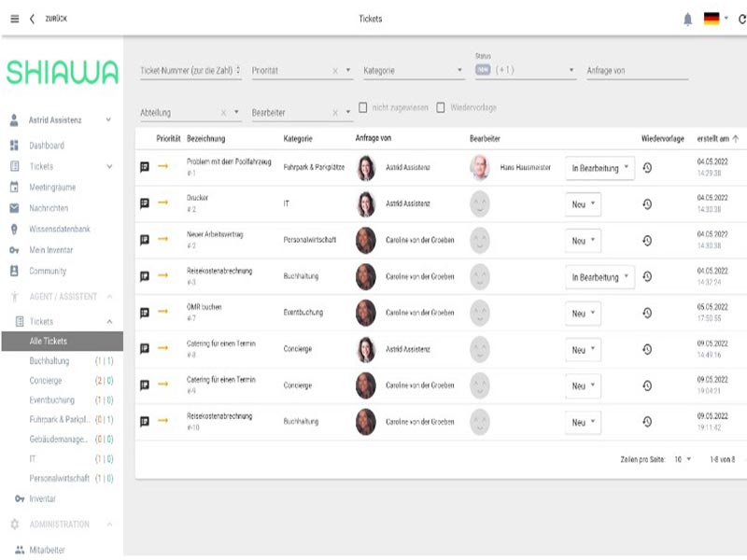Open comments icon for OMR buchen
Image resolution: width=747 pixels, height=560 pixels.
click(145, 313)
